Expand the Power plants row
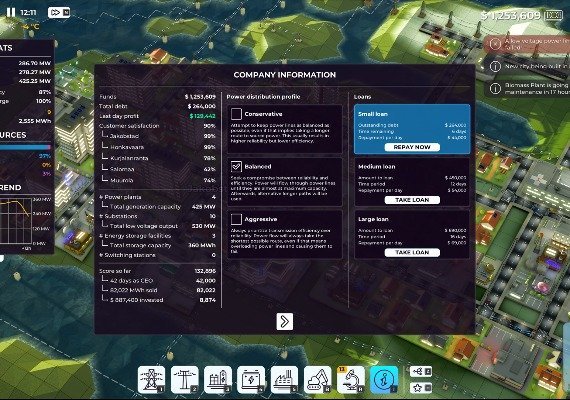This screenshot has width=570, height=400. [x=157, y=197]
